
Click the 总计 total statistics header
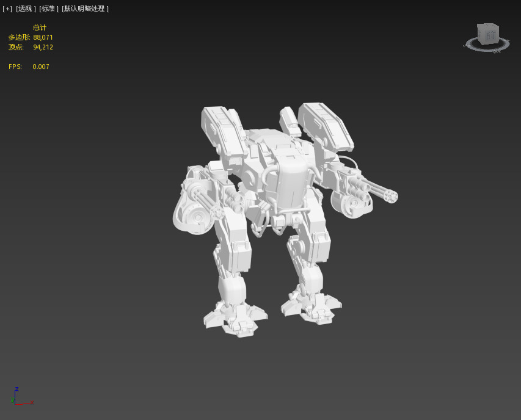(40, 27)
